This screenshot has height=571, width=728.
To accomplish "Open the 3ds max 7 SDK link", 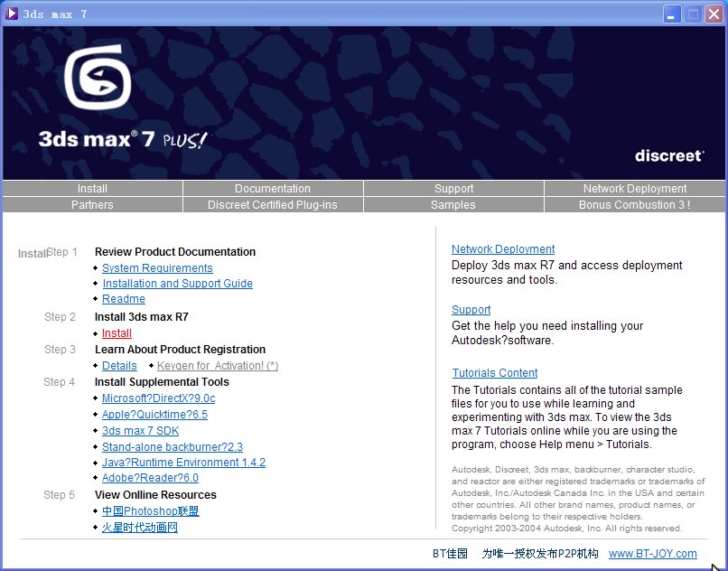I will 140,431.
